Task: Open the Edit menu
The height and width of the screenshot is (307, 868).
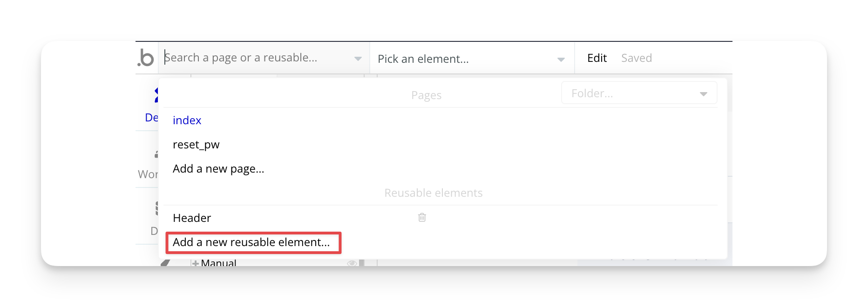Action: (597, 58)
